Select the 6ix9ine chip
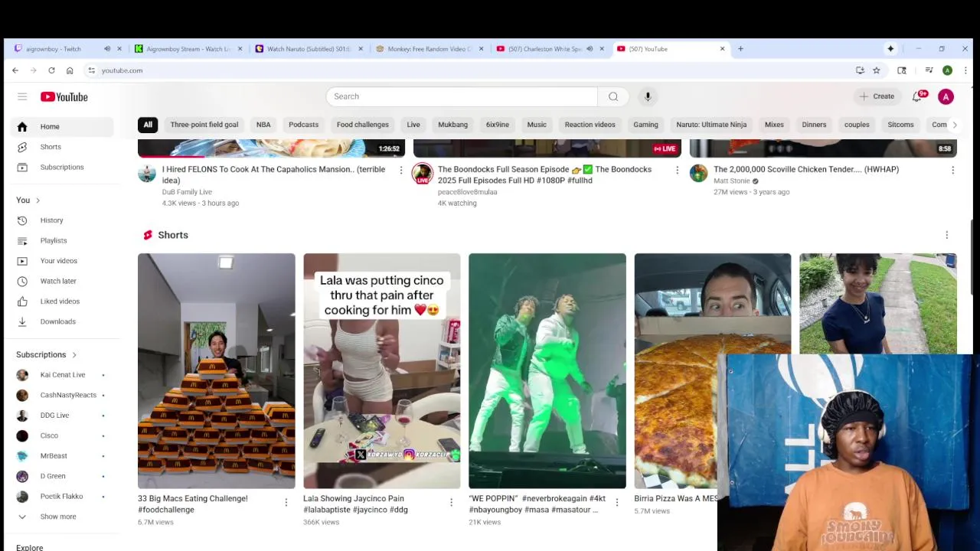The width and height of the screenshot is (980, 551). [x=498, y=125]
